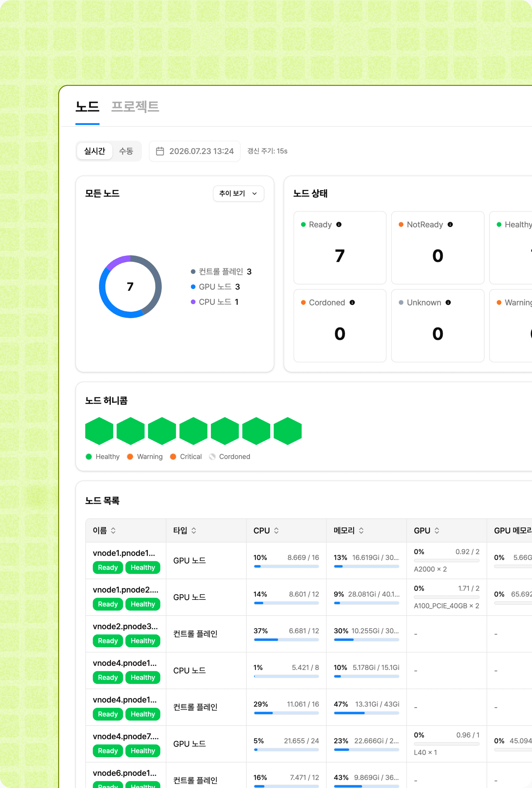
Task: Toggle the Critical honeycomb legend
Action: (x=186, y=457)
